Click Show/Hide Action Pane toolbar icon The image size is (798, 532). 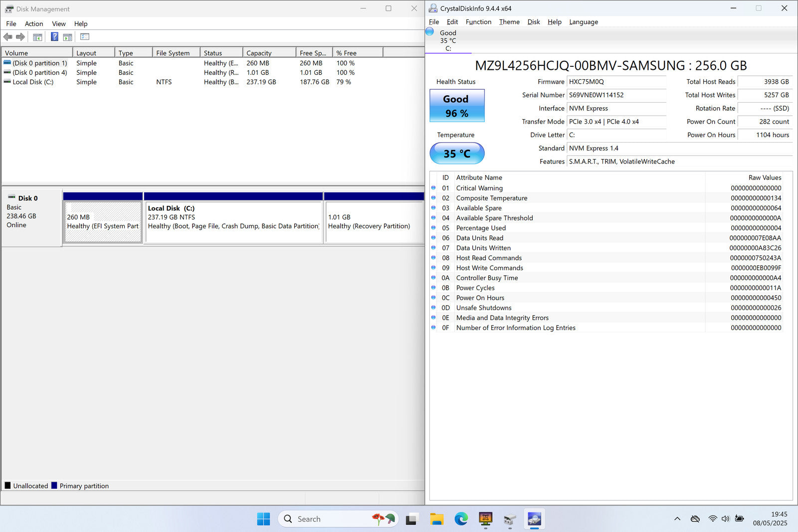(x=68, y=37)
